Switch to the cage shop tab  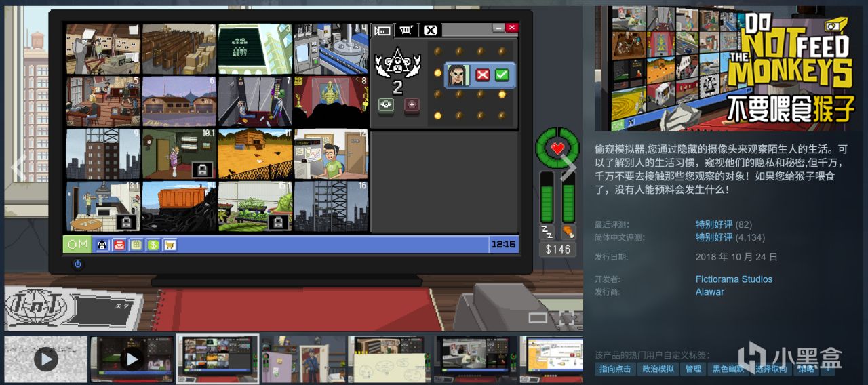click(406, 30)
